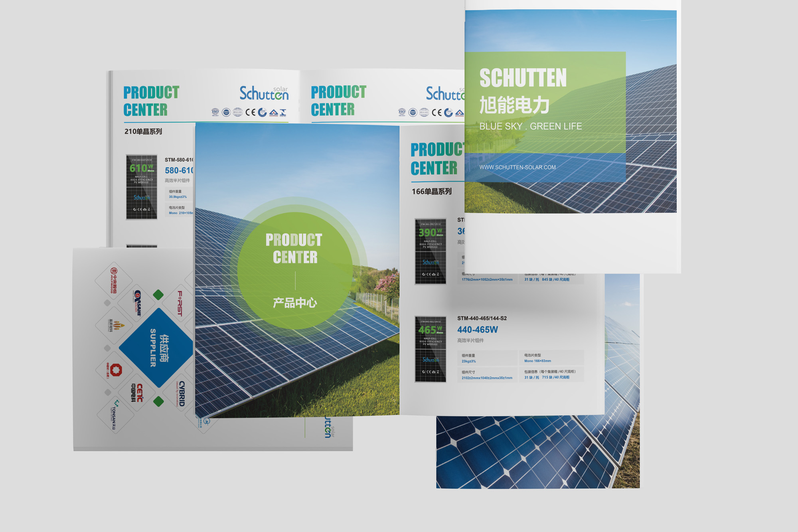The height and width of the screenshot is (532, 798).
Task: Click the 2102±2mmx1040±2mmx35±1mm dimension value
Action: point(487,378)
